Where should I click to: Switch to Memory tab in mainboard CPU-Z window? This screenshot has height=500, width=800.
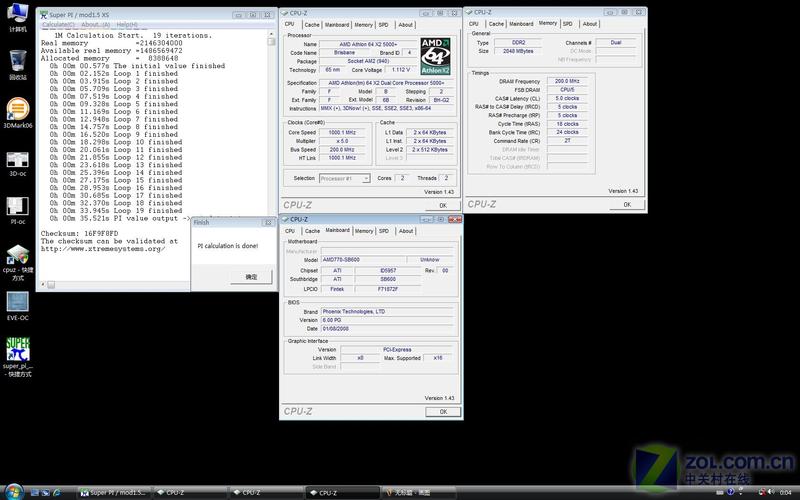pos(364,231)
